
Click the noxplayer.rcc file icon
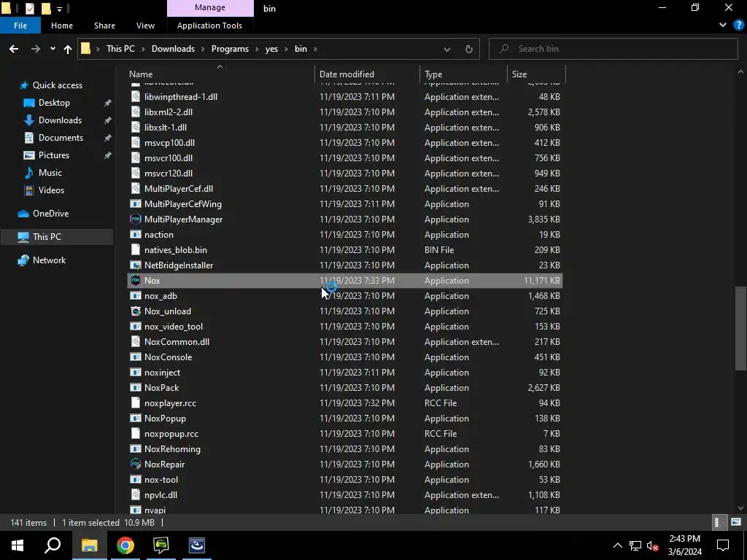(136, 402)
